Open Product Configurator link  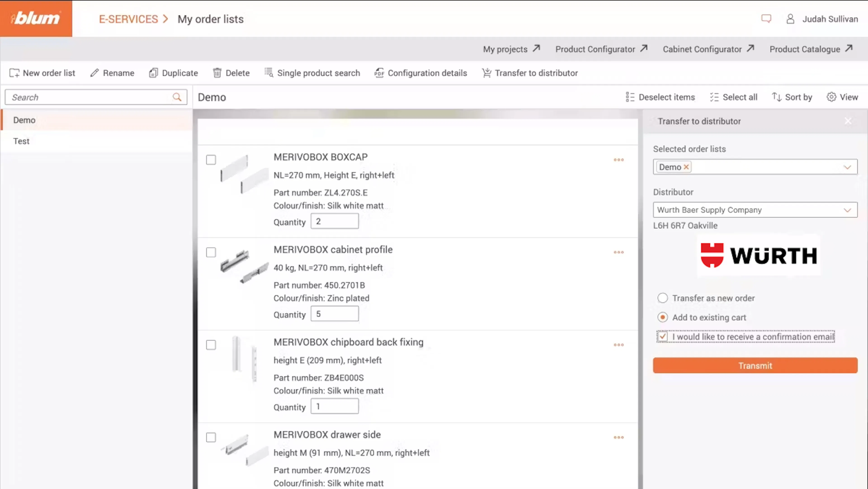(601, 49)
